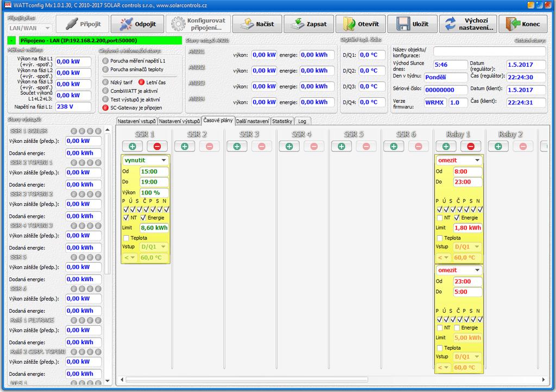The width and height of the screenshot is (556, 392).
Task: Open the vynutit mode dropdown in SSR 1
Action: (146, 160)
